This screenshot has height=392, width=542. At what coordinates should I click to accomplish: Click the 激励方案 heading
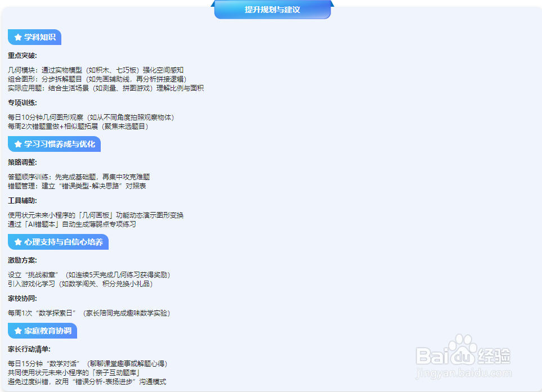click(23, 260)
